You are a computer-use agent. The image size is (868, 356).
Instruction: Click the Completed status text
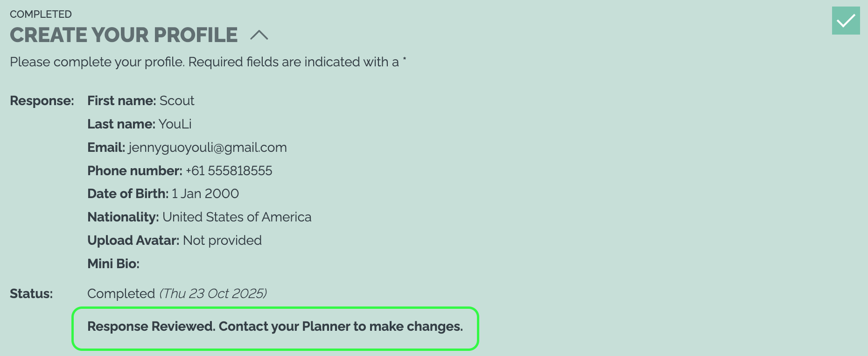coord(121,293)
